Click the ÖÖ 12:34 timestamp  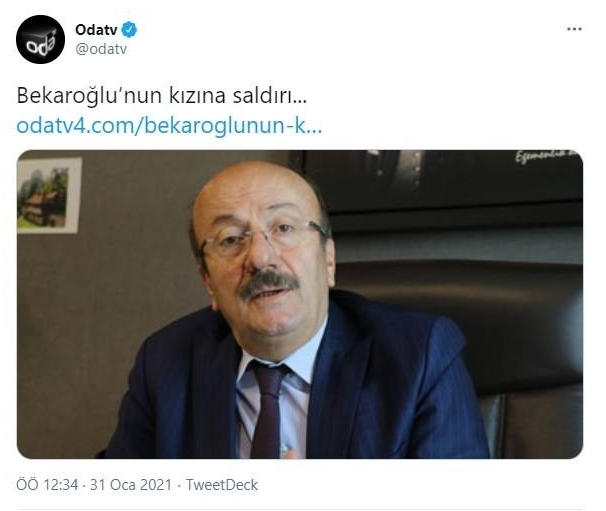47,485
